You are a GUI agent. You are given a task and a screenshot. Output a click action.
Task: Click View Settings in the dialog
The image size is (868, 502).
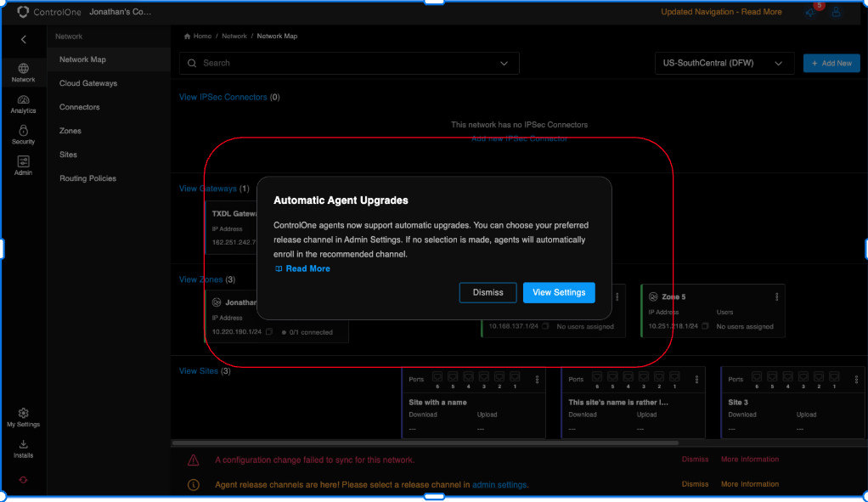tap(559, 292)
